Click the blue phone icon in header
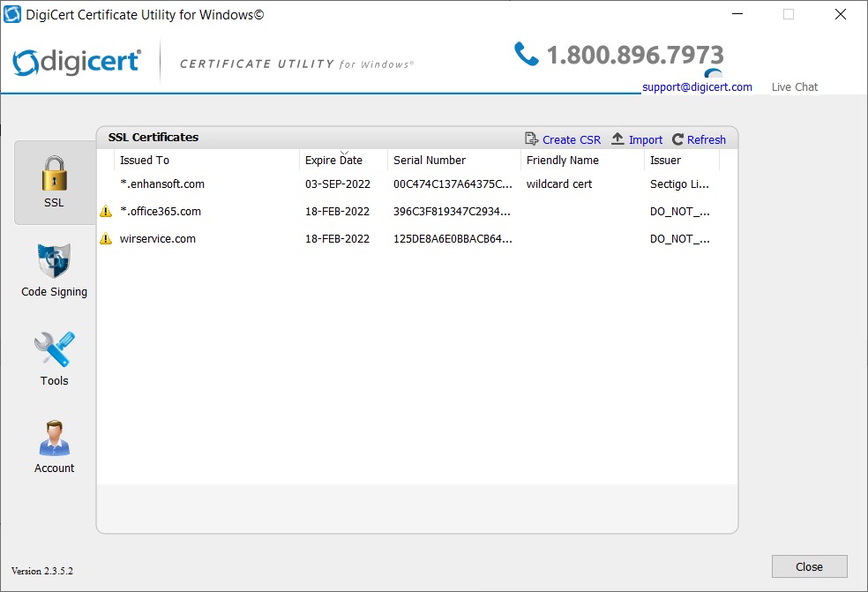Image resolution: width=868 pixels, height=592 pixels. coord(527,54)
